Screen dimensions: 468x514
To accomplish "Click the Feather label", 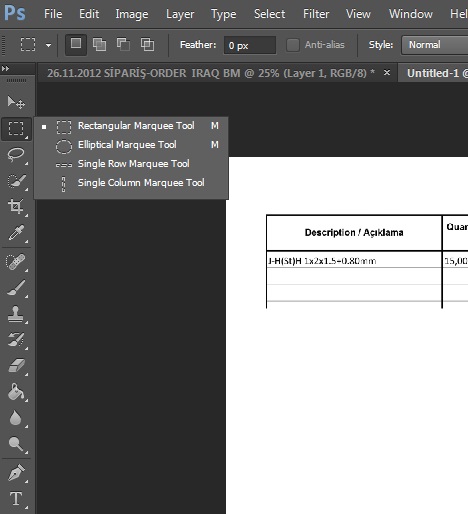I will (198, 45).
